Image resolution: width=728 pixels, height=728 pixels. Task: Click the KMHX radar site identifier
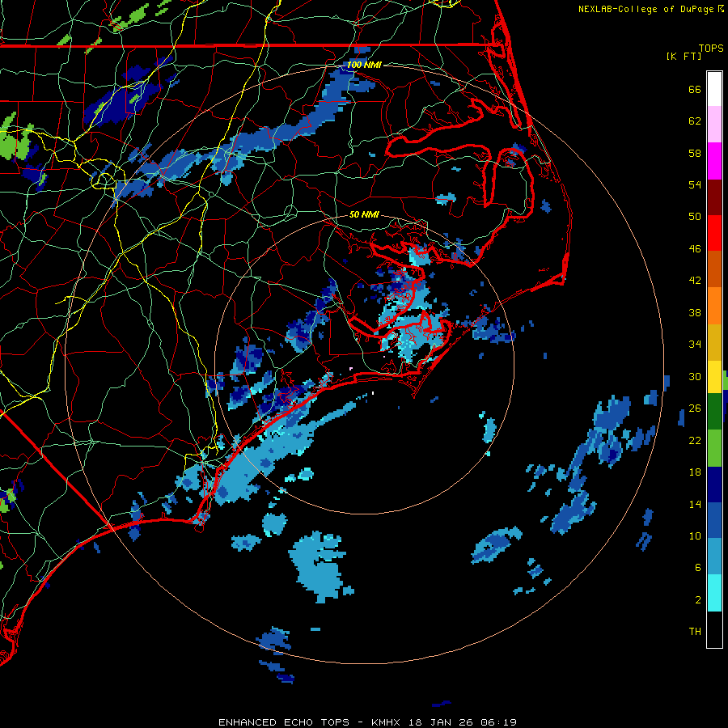pyautogui.click(x=385, y=722)
